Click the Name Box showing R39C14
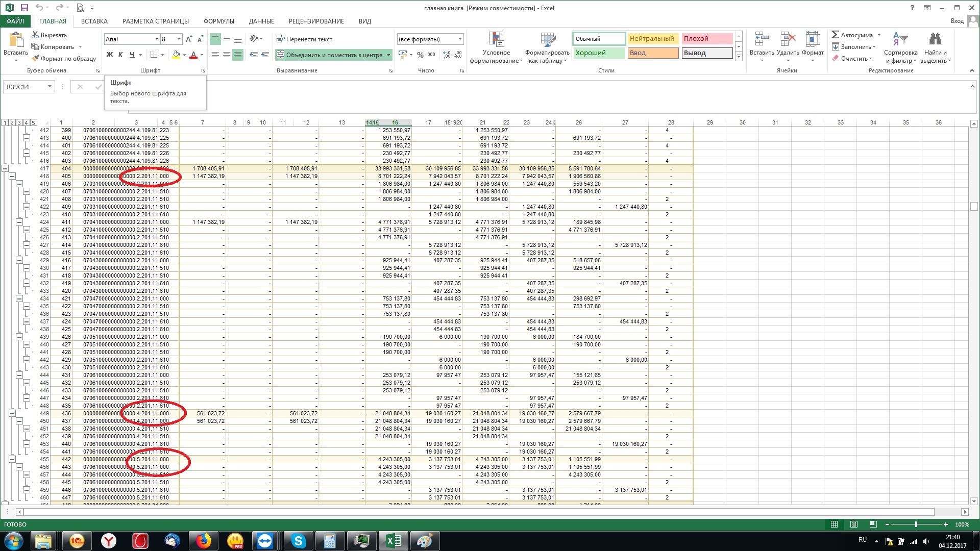Viewport: 980px width, 551px height. [x=24, y=87]
